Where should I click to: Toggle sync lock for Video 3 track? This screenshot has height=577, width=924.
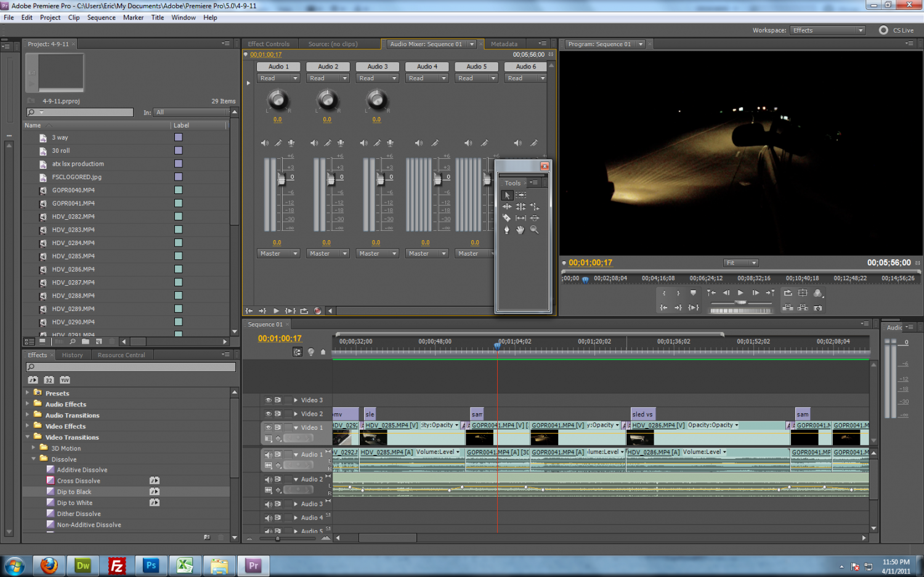[278, 400]
